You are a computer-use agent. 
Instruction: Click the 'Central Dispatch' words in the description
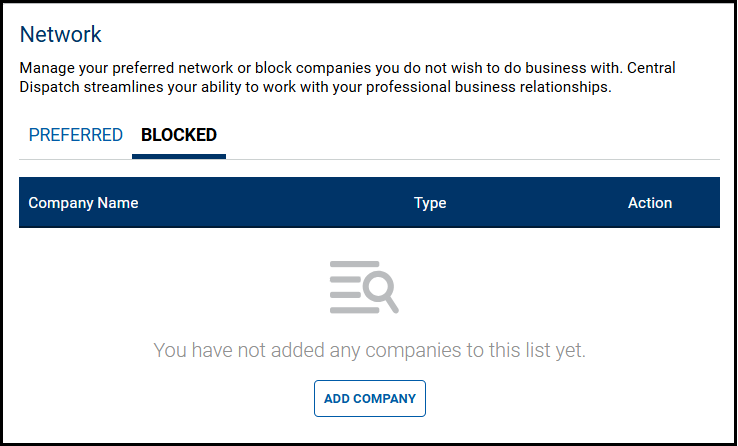650,68
